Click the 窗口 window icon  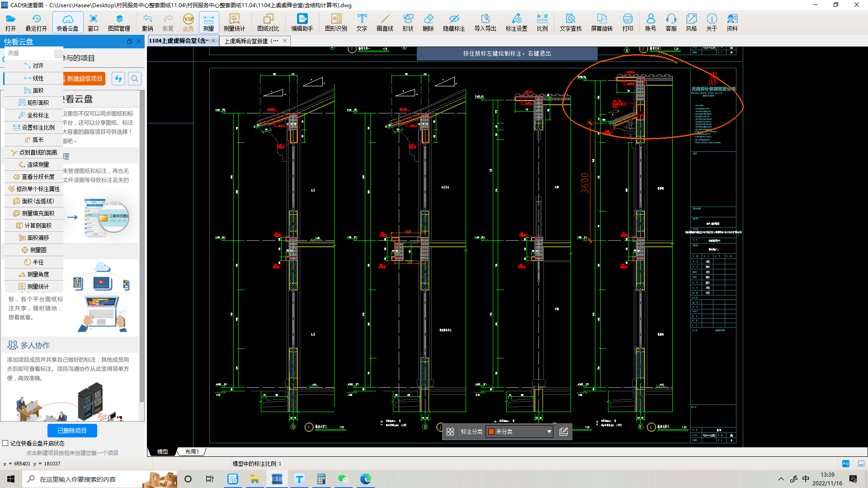[93, 22]
